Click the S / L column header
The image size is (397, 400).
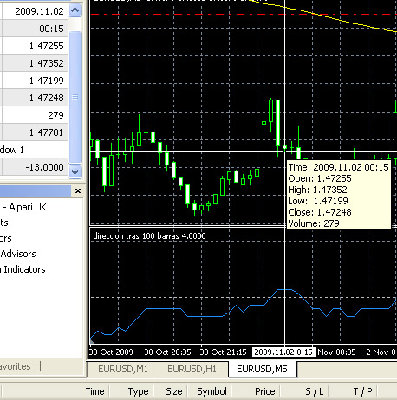tap(314, 391)
